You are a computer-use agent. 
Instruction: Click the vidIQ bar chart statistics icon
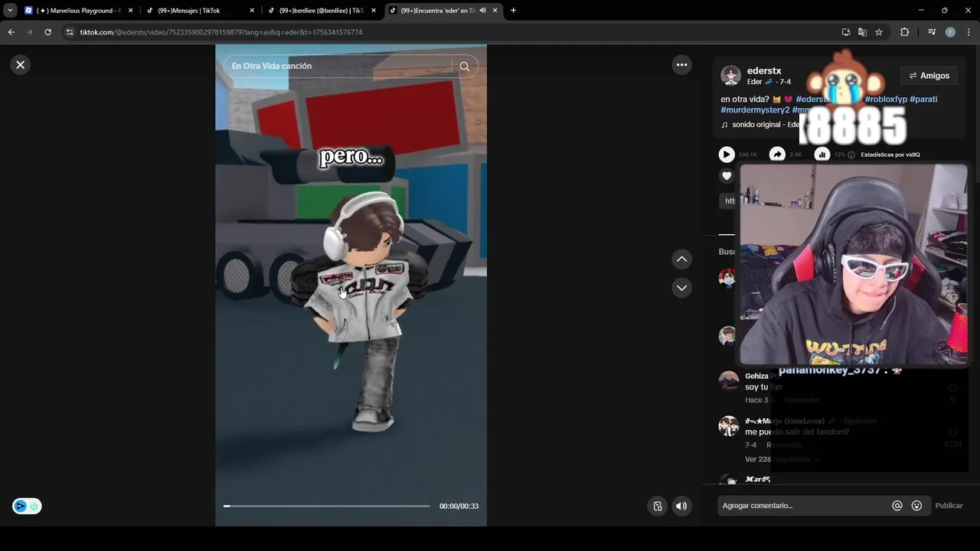[822, 155]
